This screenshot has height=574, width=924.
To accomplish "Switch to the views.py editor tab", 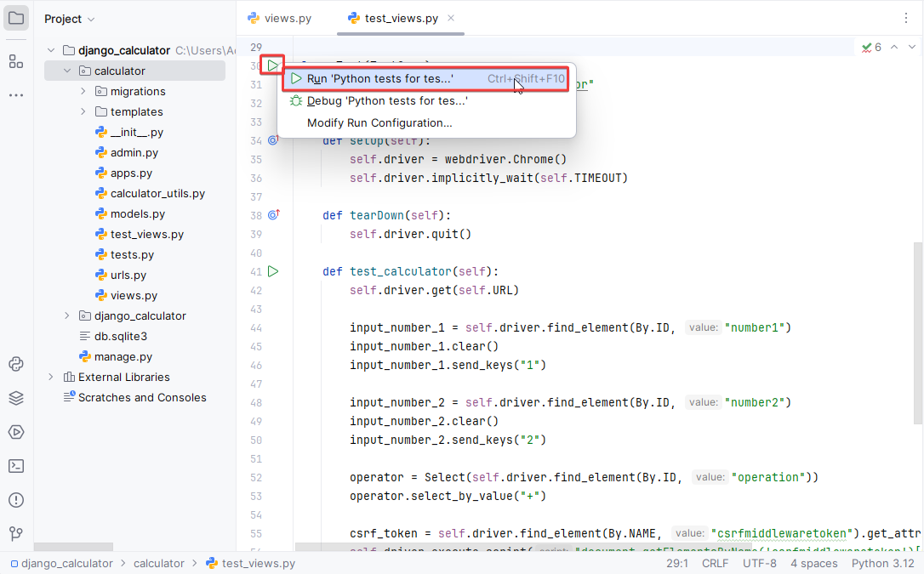I will tap(288, 18).
